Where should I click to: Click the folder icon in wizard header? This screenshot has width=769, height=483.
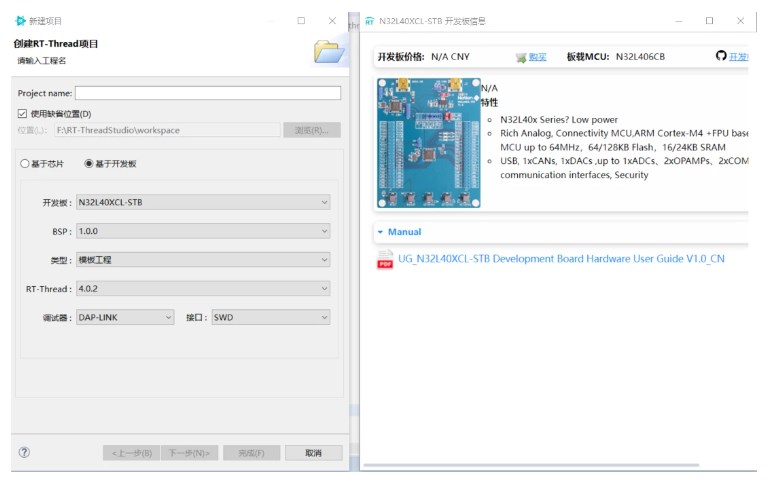[329, 52]
